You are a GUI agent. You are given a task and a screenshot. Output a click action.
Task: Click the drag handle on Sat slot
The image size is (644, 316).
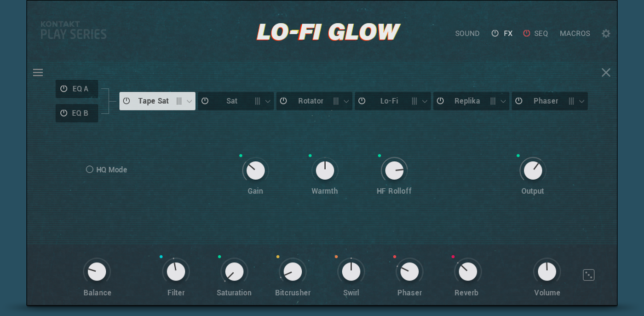[258, 101]
